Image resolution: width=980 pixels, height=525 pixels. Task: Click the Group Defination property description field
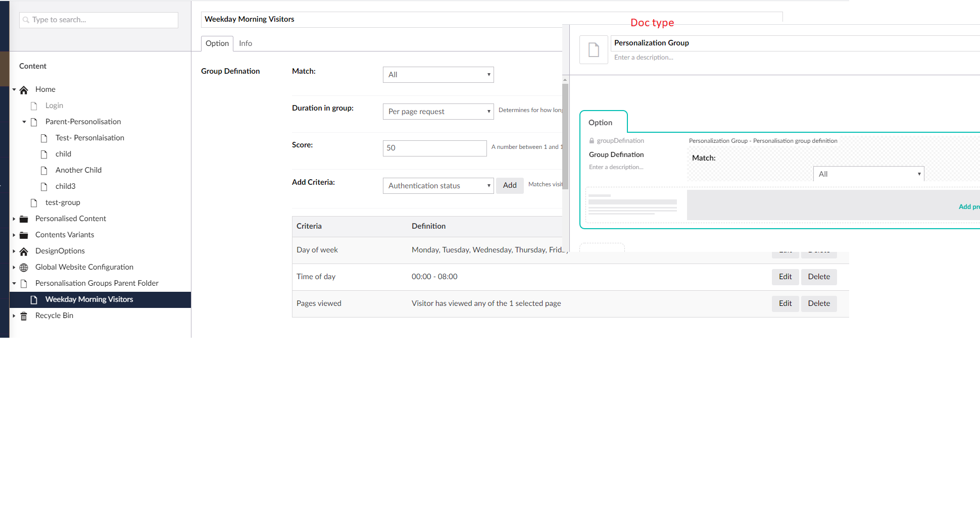click(616, 167)
